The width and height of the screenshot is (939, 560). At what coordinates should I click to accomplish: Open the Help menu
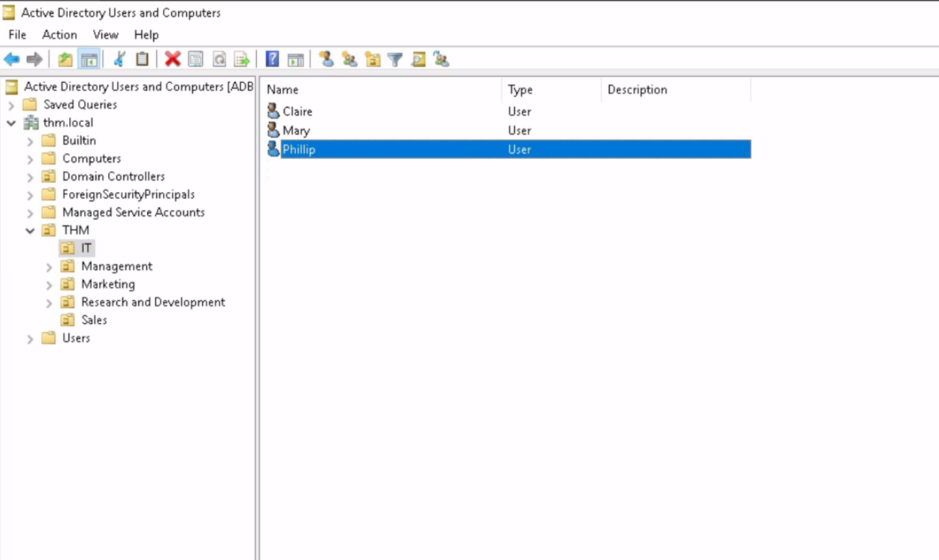[146, 34]
